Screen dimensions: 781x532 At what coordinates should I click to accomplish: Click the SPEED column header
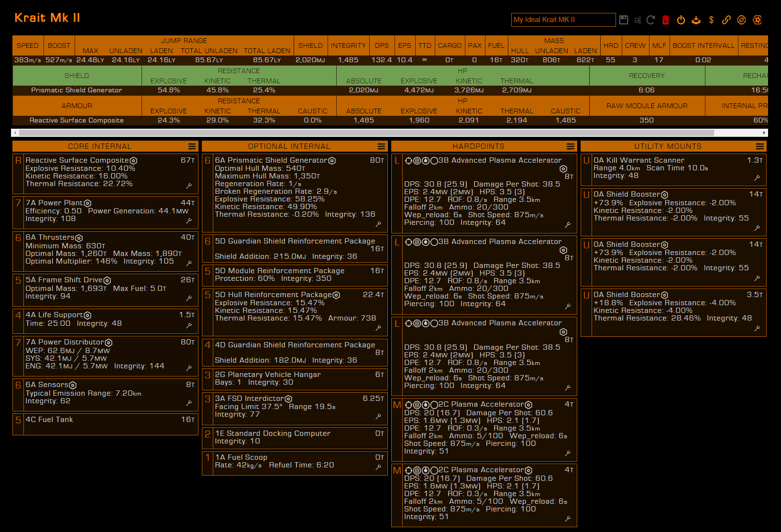pyautogui.click(x=27, y=45)
